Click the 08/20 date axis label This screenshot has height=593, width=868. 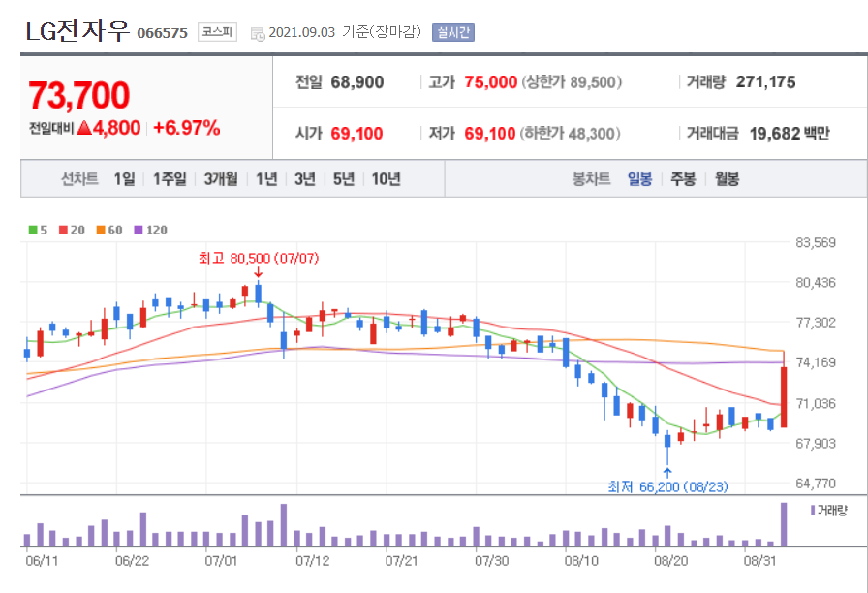pyautogui.click(x=671, y=561)
